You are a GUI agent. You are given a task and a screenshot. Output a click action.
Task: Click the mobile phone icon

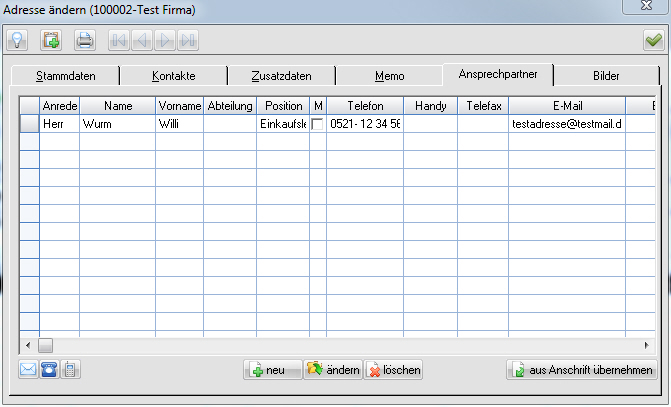click(x=70, y=369)
